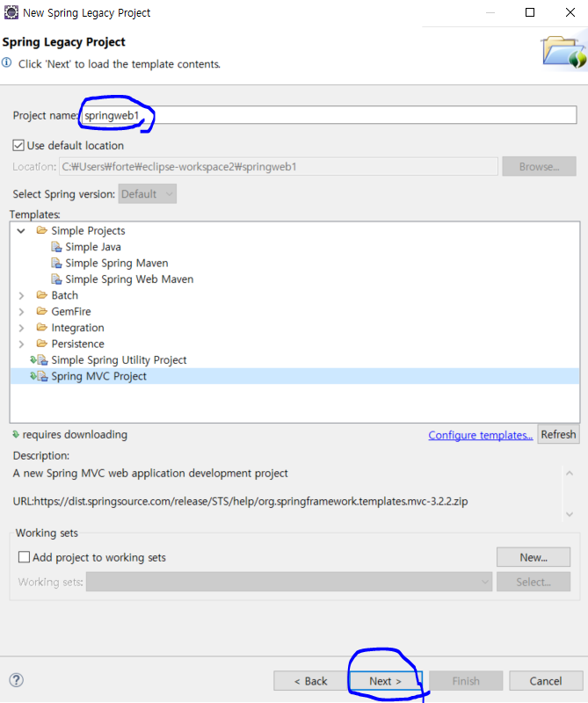Enable Add project to working sets
Image resolution: width=588 pixels, height=703 pixels.
click(x=24, y=557)
